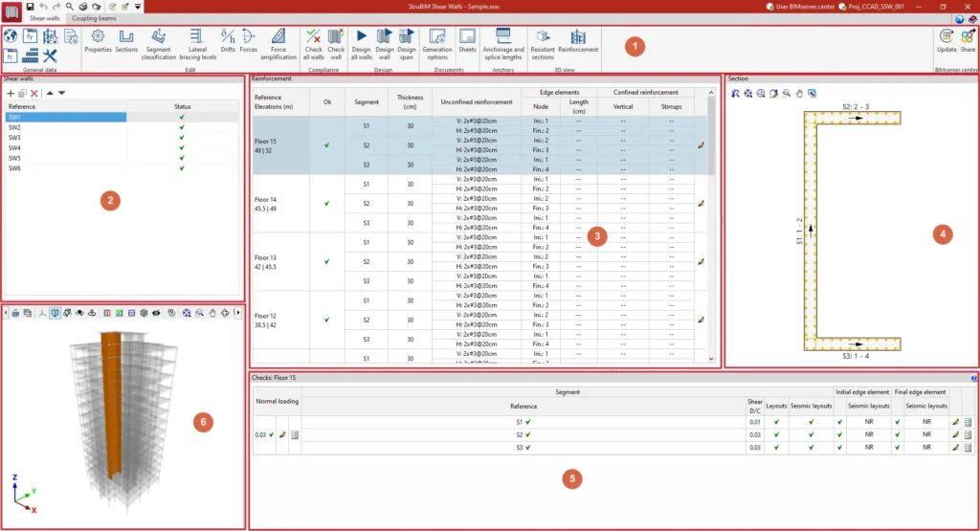Click the Status column header in Shear walls
The width and height of the screenshot is (980, 531).
point(183,107)
